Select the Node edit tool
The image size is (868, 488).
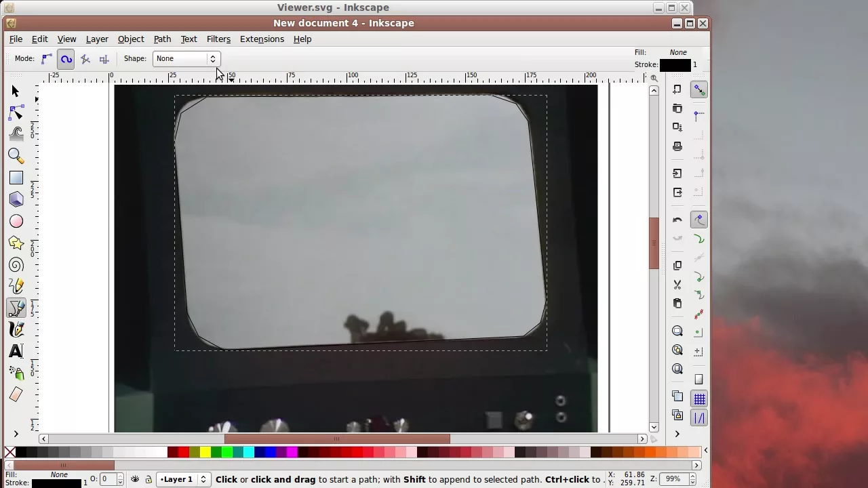tap(16, 113)
